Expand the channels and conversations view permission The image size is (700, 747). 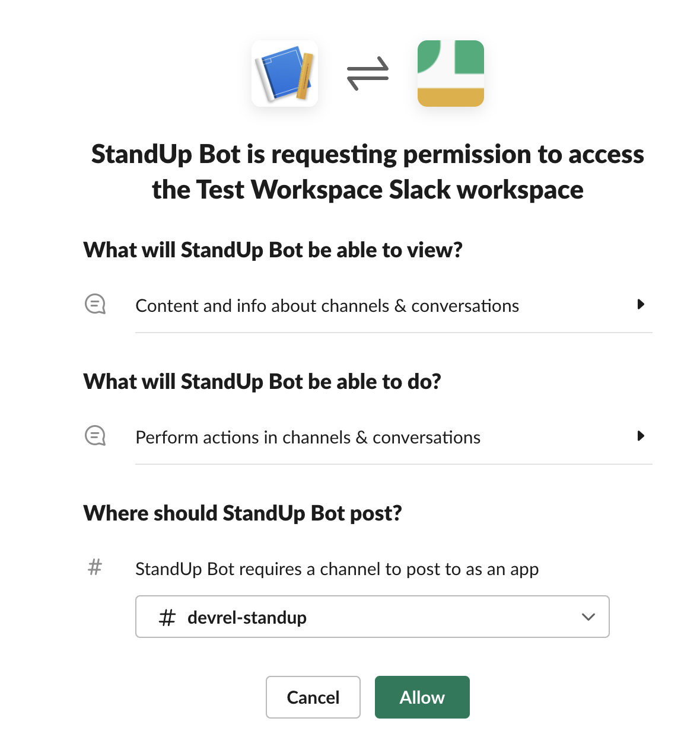(641, 304)
